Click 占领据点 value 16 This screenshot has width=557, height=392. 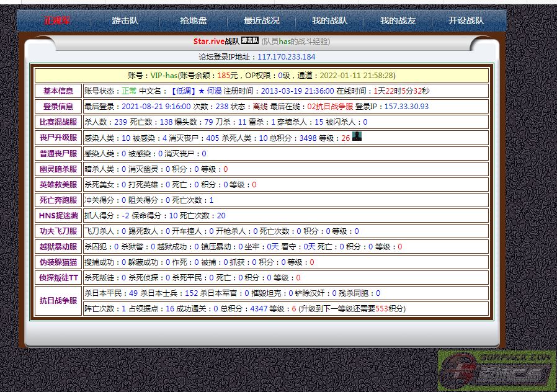point(170,308)
